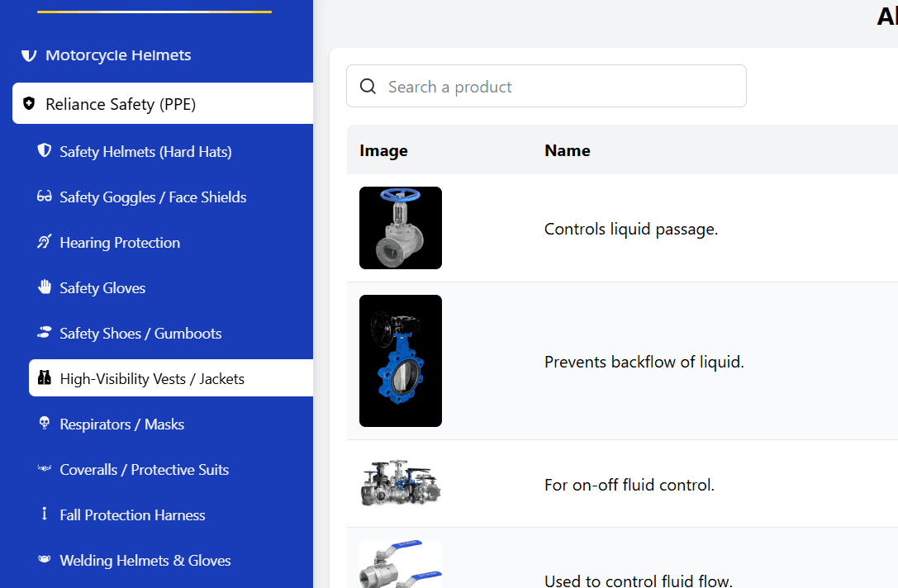Click the globe valve product image

pos(400,228)
